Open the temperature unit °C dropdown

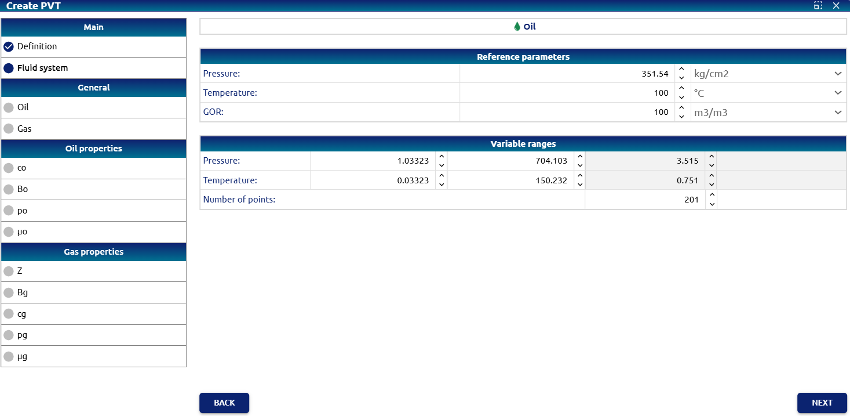tap(767, 93)
